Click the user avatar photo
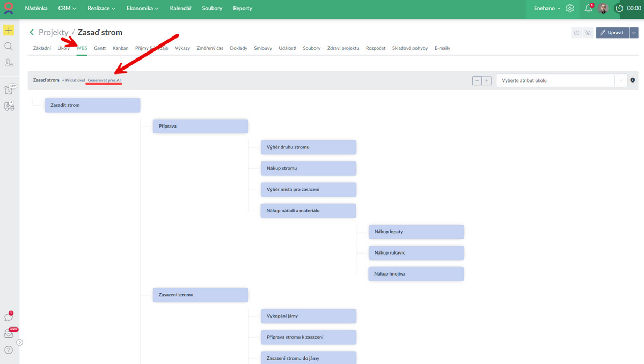Screen dimensions: 644x364 pyautogui.click(x=604, y=9)
